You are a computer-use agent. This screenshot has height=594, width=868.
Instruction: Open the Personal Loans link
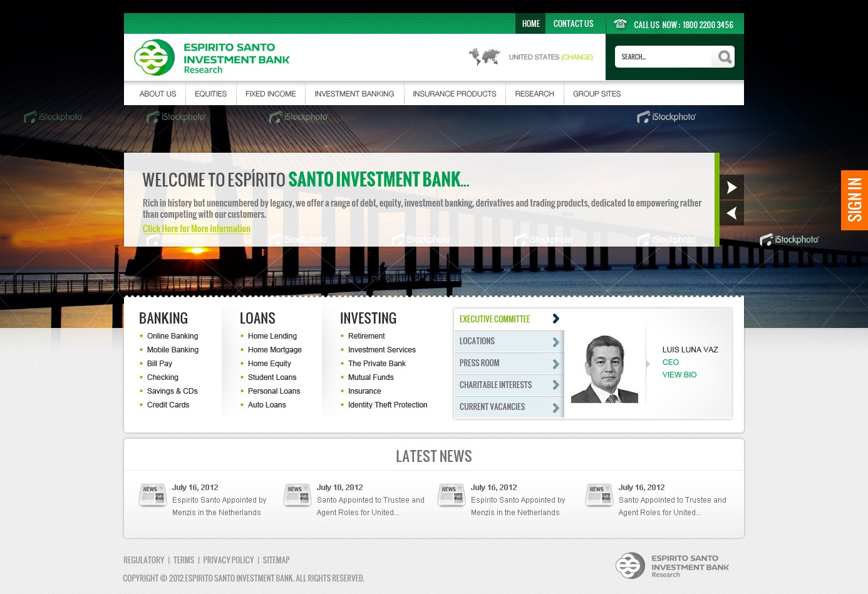click(274, 391)
